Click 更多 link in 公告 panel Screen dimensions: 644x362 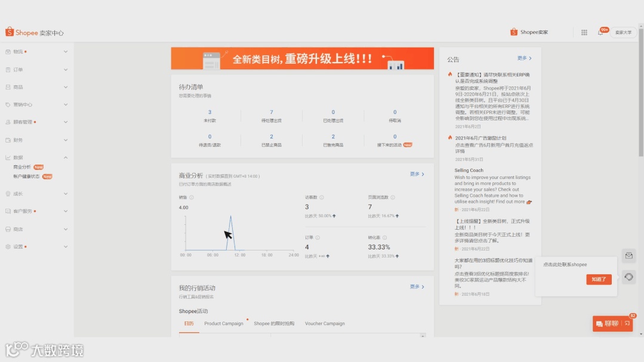(x=525, y=58)
